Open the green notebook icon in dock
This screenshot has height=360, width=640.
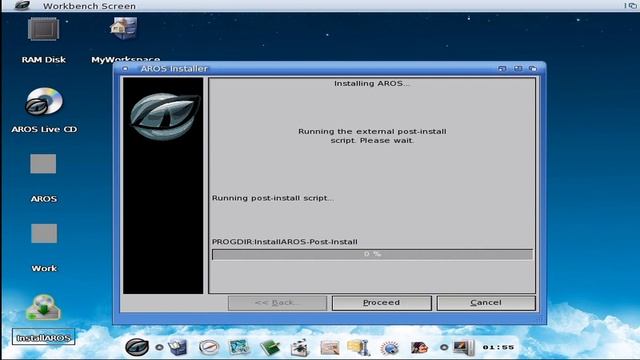[x=270, y=347]
